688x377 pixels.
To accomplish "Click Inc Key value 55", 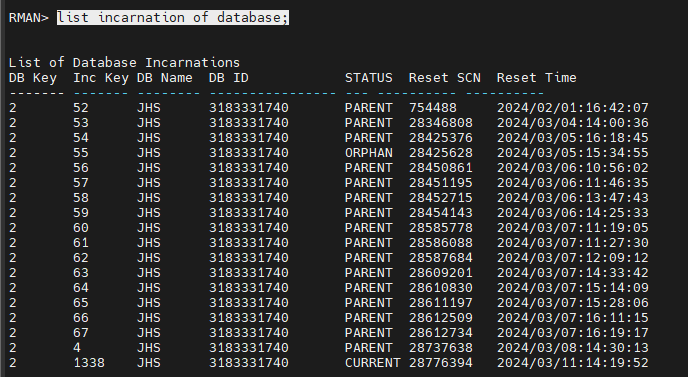I will [81, 153].
